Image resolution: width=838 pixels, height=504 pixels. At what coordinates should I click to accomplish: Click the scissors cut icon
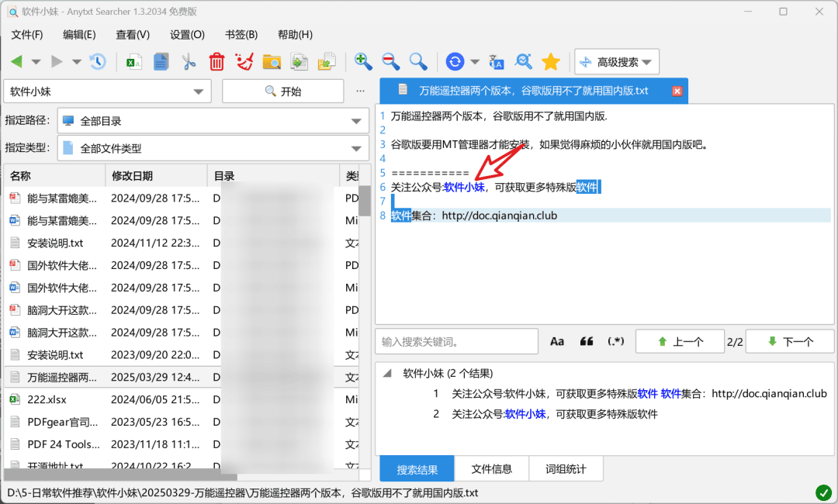188,62
